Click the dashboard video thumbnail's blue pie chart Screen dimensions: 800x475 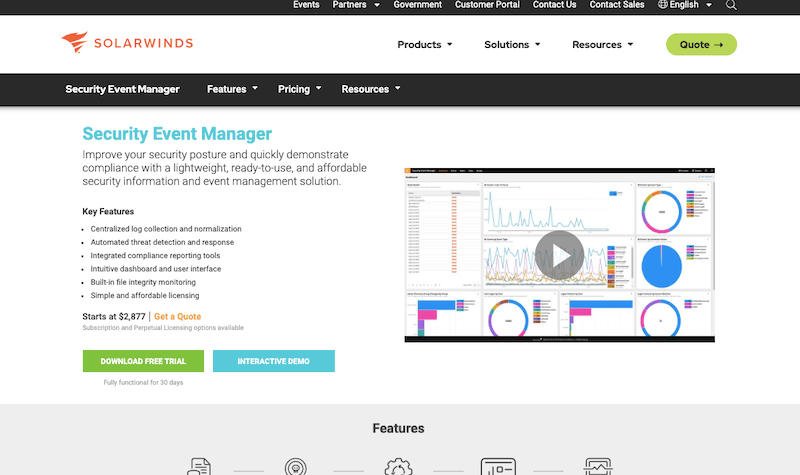point(661,265)
